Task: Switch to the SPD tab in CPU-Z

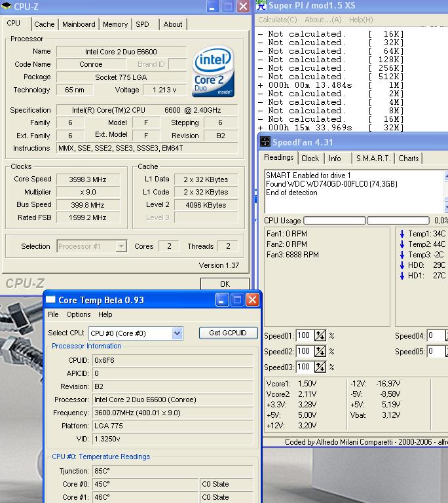Action: [142, 24]
